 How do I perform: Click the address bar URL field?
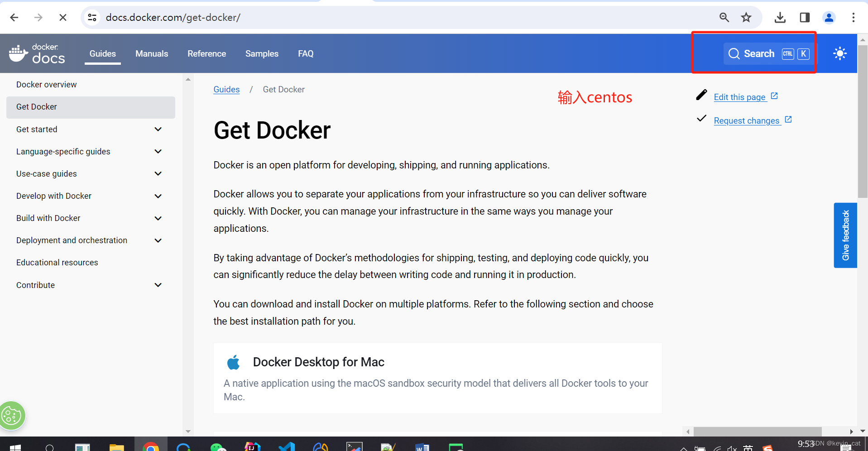point(408,17)
